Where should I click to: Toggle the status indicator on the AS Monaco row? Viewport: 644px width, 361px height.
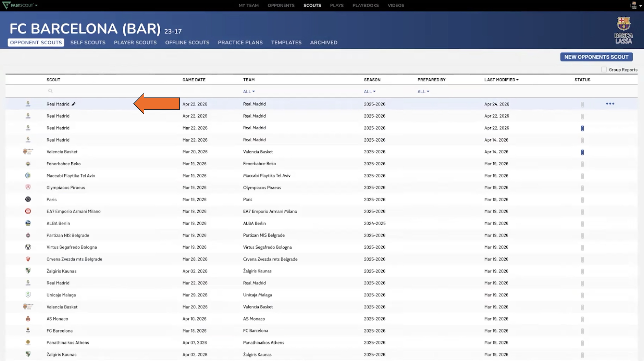pyautogui.click(x=582, y=319)
